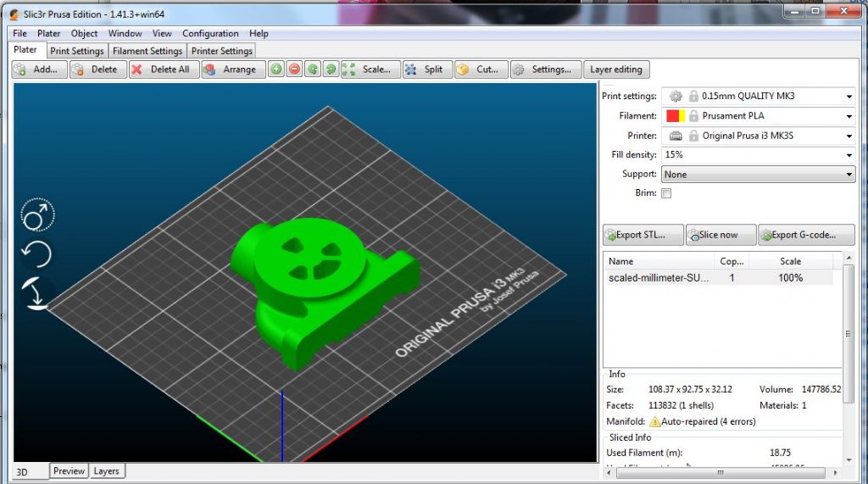Click Export STL... button
This screenshot has width=868, height=484.
coord(643,235)
